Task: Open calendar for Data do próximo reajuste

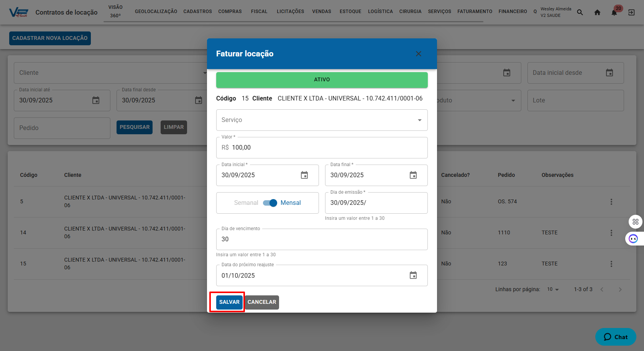Action: tap(413, 275)
